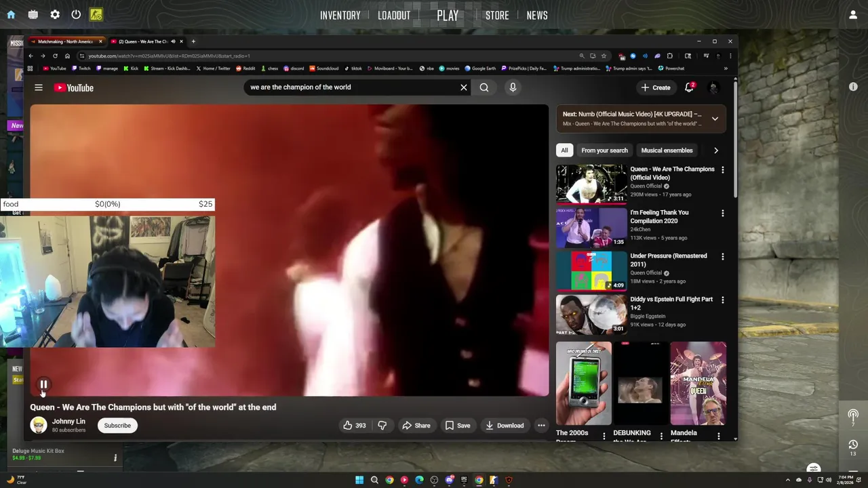Viewport: 868px width, 488px height.
Task: Like the video with 393 likes
Action: point(354,426)
